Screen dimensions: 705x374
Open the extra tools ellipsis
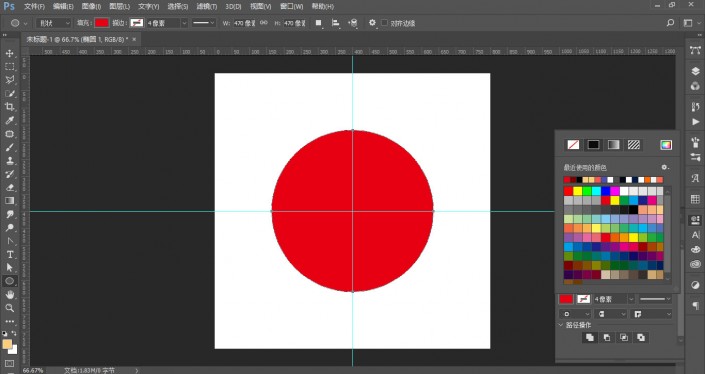tap(9, 322)
